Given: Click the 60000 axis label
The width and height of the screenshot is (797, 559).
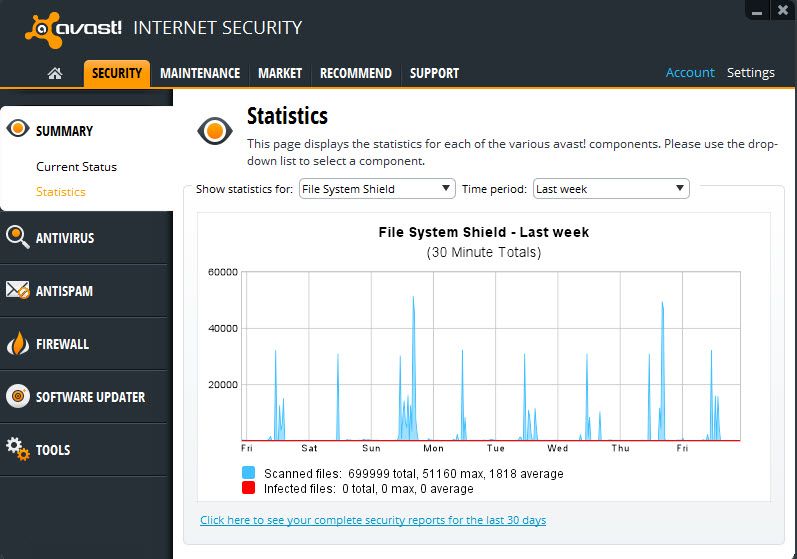Looking at the screenshot, I should [x=223, y=272].
